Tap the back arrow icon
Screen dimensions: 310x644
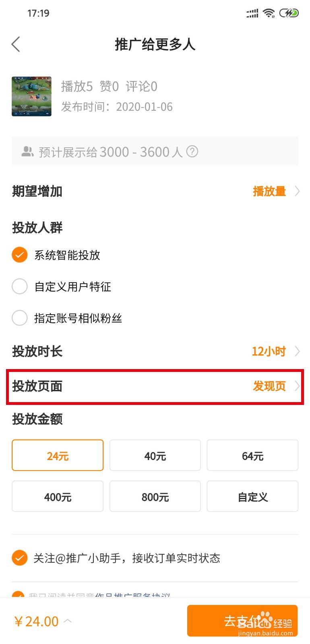point(16,44)
